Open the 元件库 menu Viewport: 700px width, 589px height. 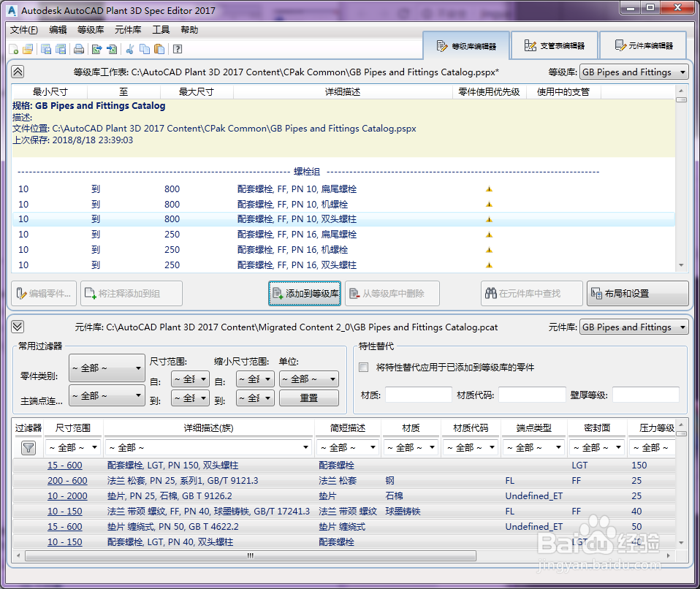(x=128, y=30)
